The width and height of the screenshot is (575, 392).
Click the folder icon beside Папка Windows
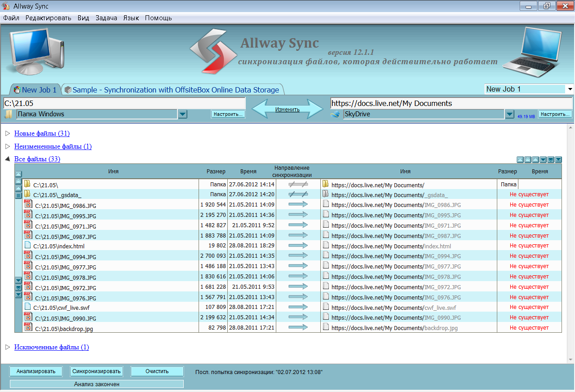pyautogui.click(x=9, y=115)
